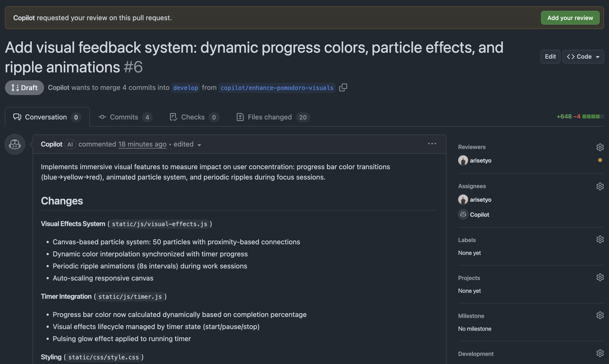Open Labels settings gear
The width and height of the screenshot is (609, 364).
click(x=600, y=239)
